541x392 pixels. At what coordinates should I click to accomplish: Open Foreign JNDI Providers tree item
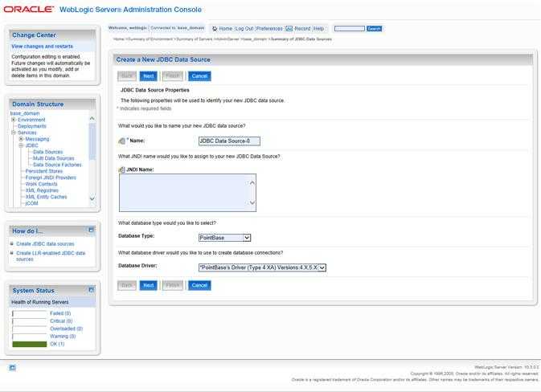(x=51, y=178)
